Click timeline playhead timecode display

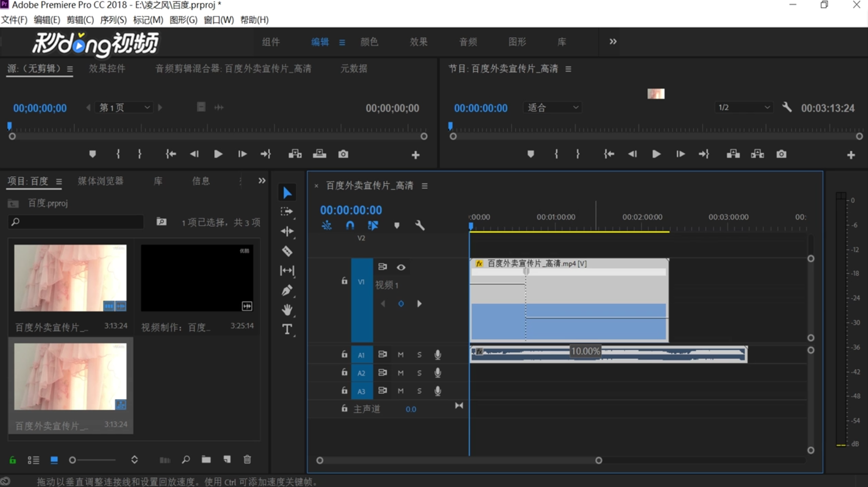(x=351, y=210)
